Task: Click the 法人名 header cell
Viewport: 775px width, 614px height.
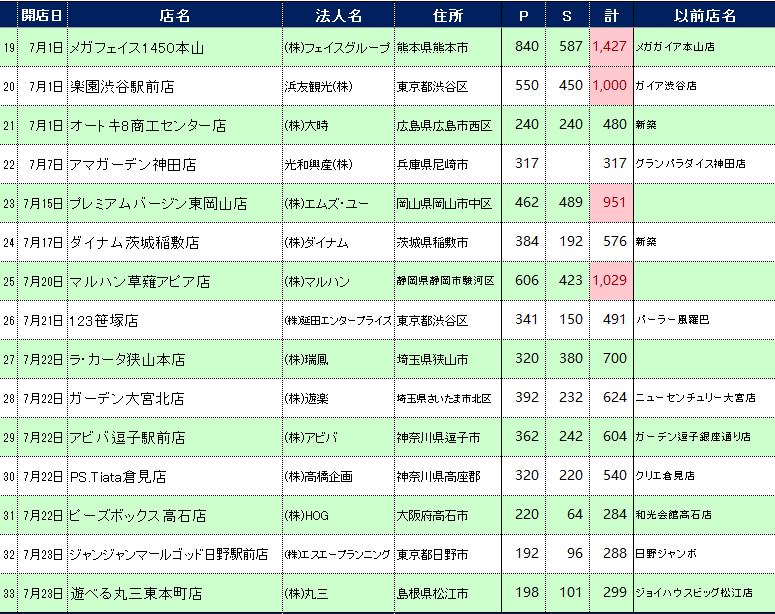Action: coord(337,15)
